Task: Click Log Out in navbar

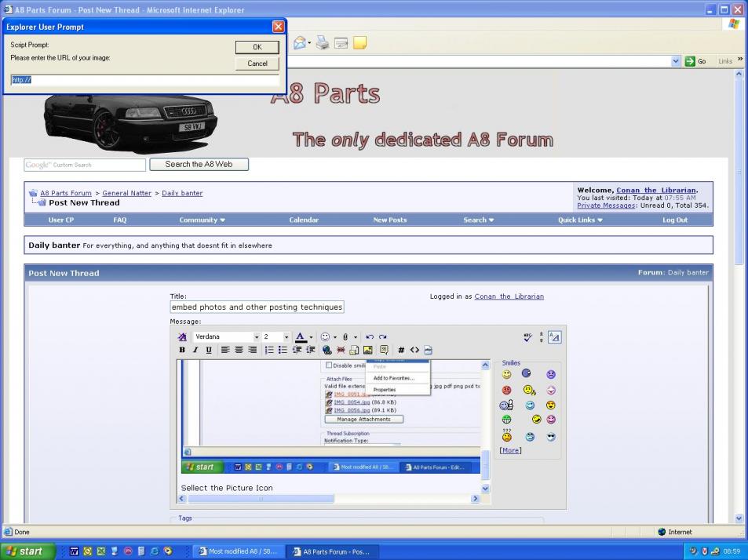Action: pyautogui.click(x=675, y=220)
